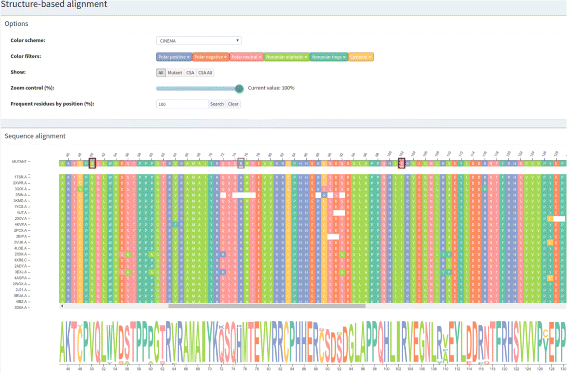Open the Polar neutral color filter
Viewport: 567px width, 373px height.
pos(247,57)
